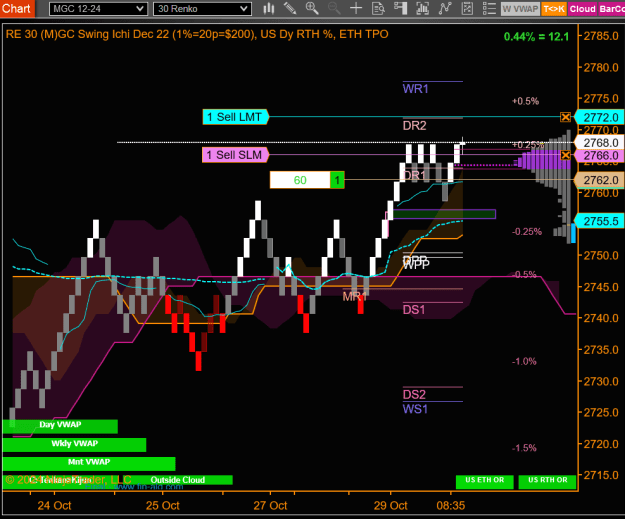Open the properties list icon
The width and height of the screenshot is (625, 519).
[489, 8]
